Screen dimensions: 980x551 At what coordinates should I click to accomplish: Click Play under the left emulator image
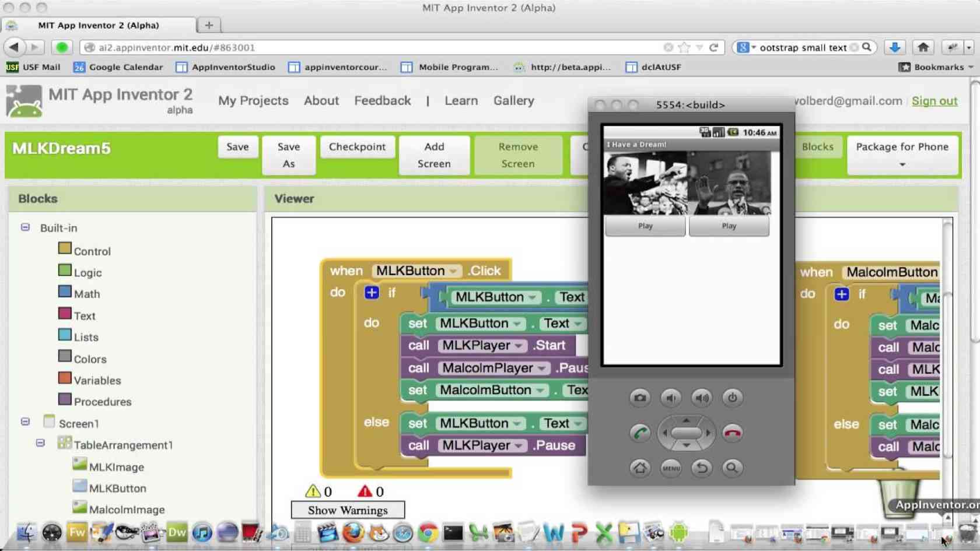[x=645, y=226]
